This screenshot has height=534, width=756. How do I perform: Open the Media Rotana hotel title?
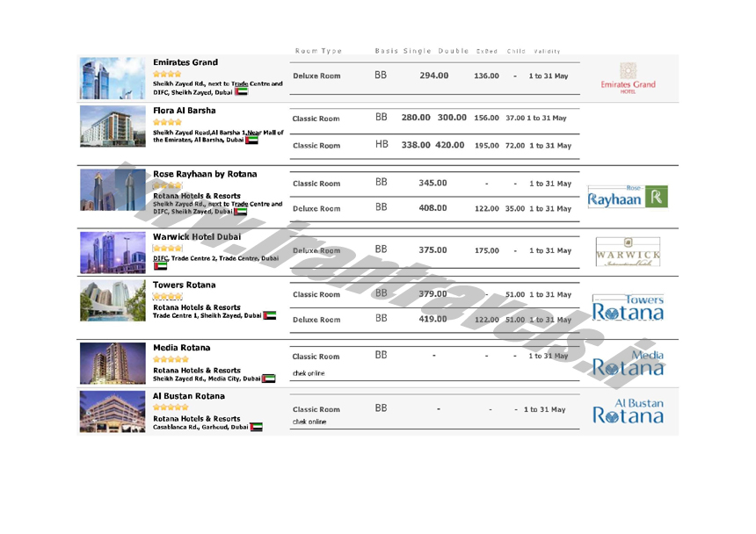[182, 348]
